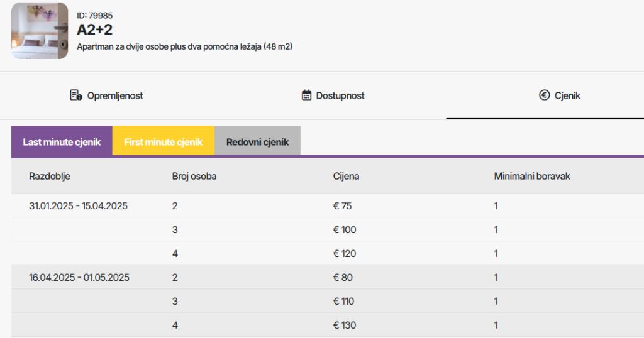Click the Minimalni boravak column header

pos(532,176)
